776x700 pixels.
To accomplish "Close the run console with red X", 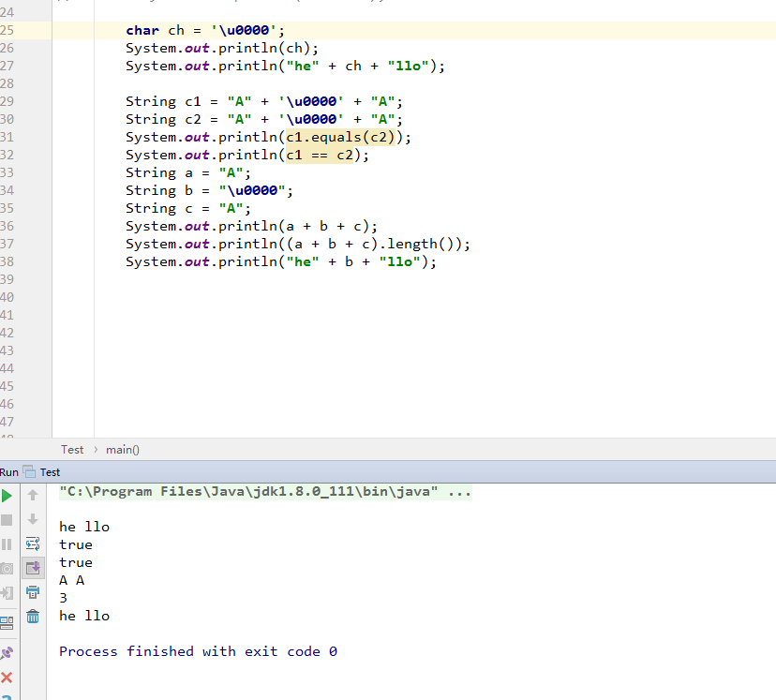I will (x=7, y=677).
